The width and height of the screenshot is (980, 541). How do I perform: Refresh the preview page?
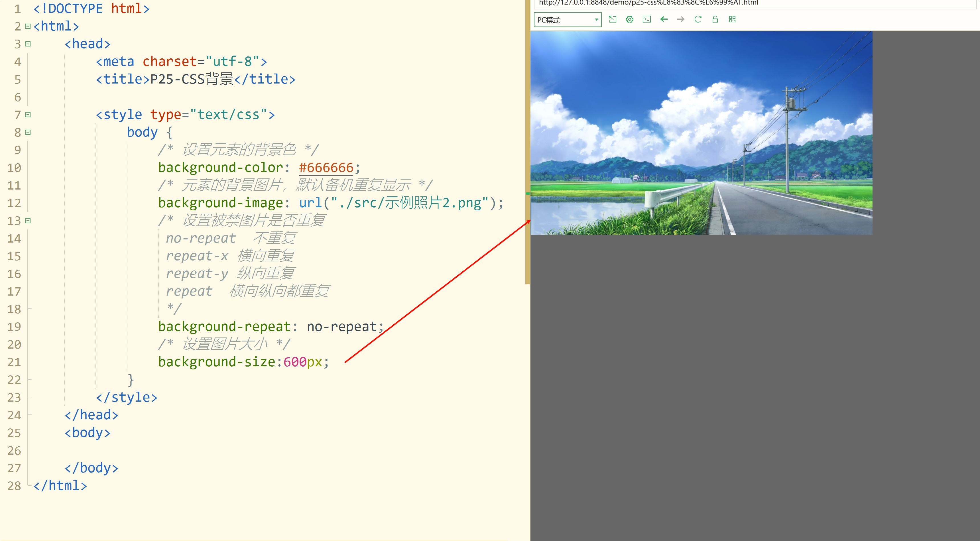698,19
